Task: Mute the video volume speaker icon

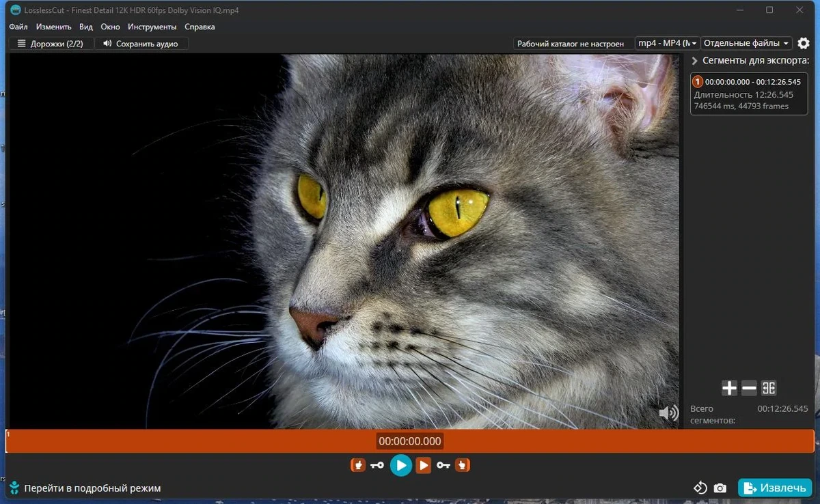Action: (x=668, y=412)
